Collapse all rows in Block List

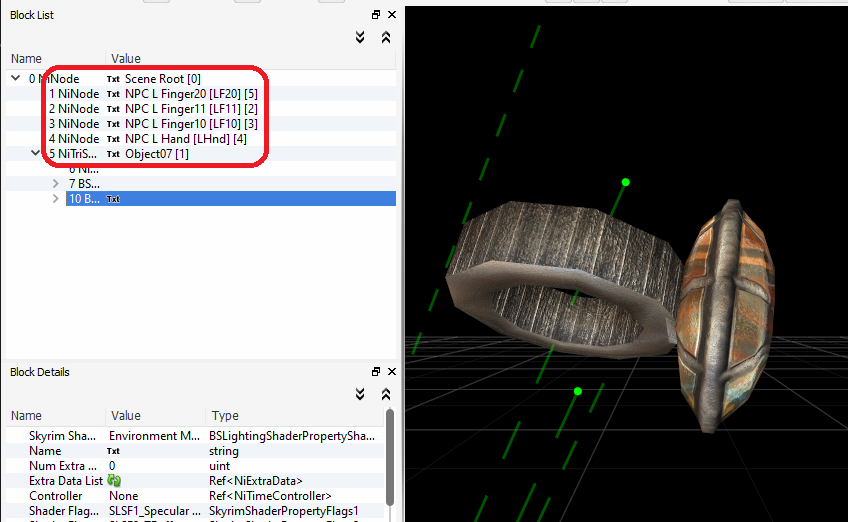tap(386, 37)
